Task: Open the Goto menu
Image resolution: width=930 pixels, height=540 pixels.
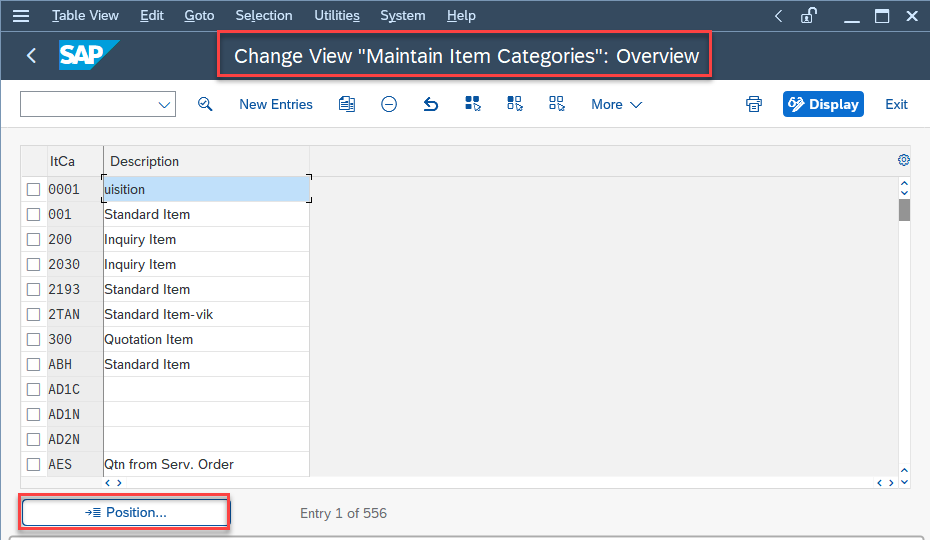Action: [199, 15]
